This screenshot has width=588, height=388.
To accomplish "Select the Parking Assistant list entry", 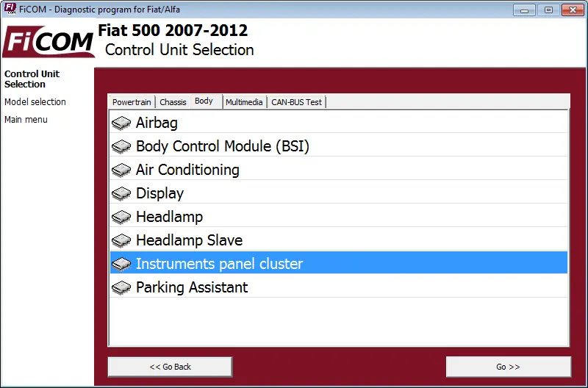I will [339, 287].
